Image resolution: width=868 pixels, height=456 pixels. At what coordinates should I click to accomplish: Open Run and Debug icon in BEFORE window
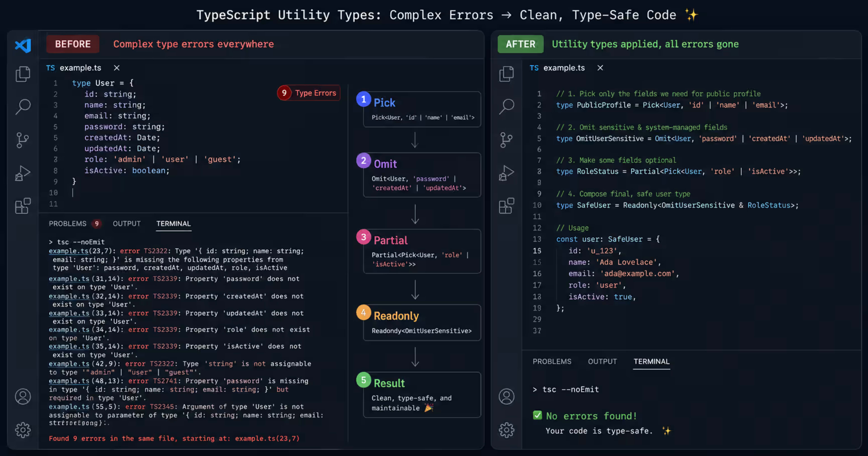tap(23, 173)
